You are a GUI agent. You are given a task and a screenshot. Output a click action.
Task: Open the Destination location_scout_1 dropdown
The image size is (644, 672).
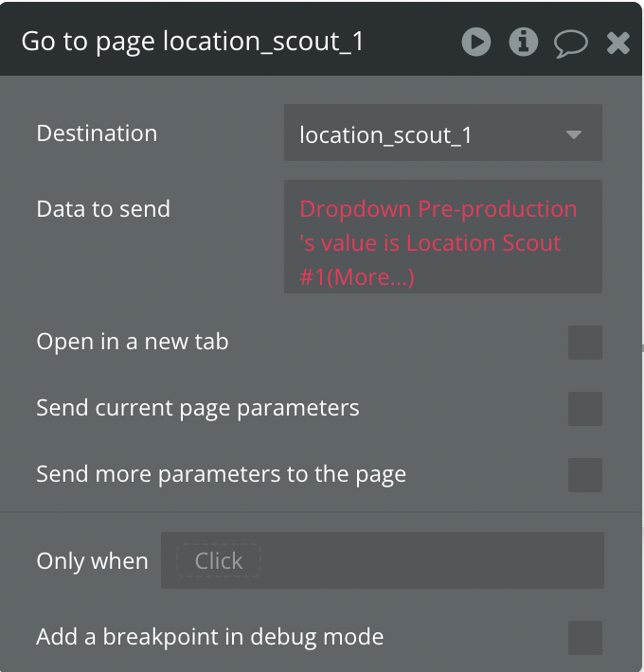click(426, 134)
